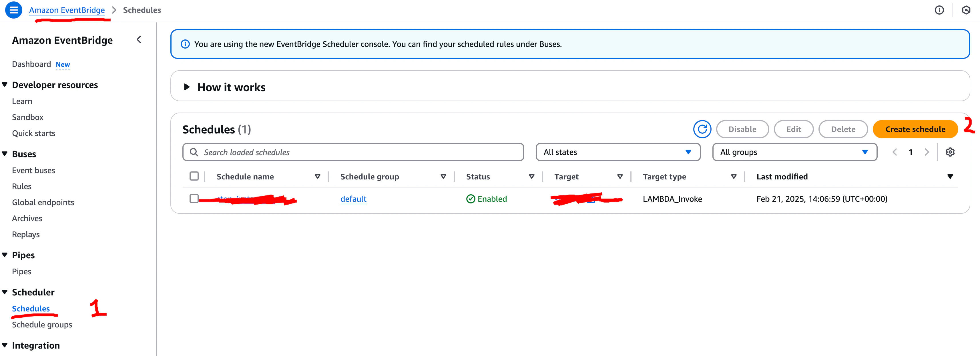The width and height of the screenshot is (980, 356).
Task: Click the search magnifier icon
Action: click(x=194, y=152)
